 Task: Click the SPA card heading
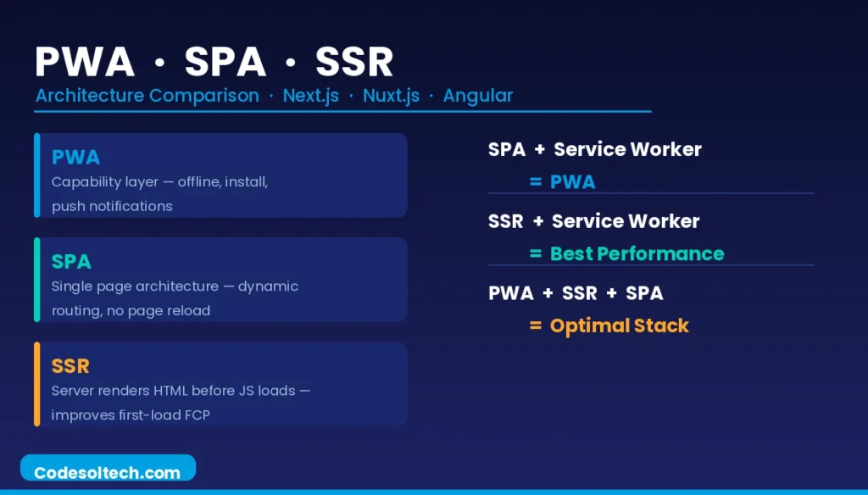pyautogui.click(x=72, y=262)
